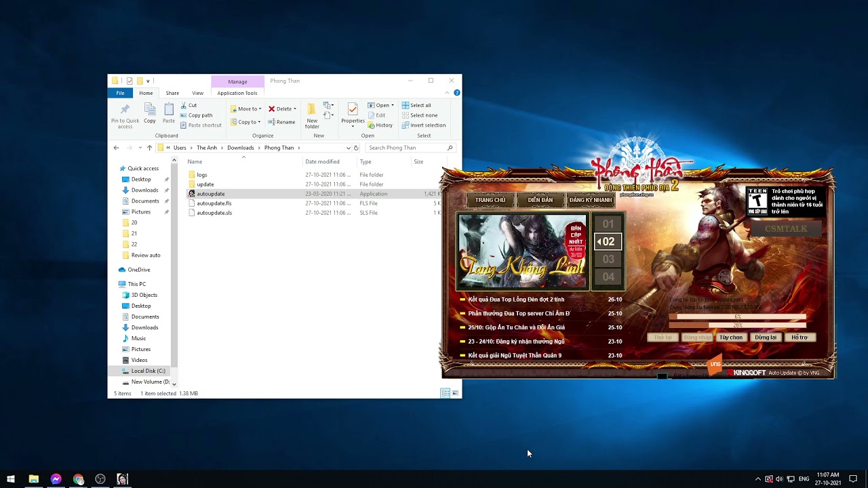The height and width of the screenshot is (488, 868).
Task: Go up one folder level
Action: coord(149,148)
